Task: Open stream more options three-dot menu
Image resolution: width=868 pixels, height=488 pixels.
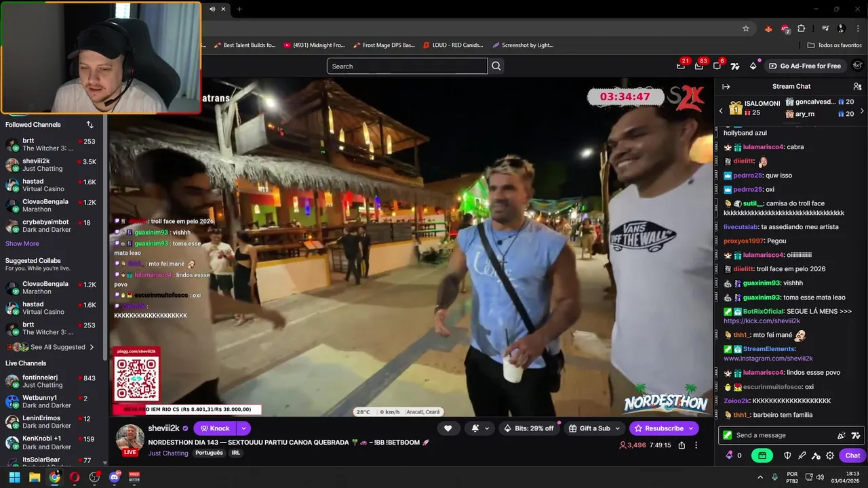Action: 696,445
